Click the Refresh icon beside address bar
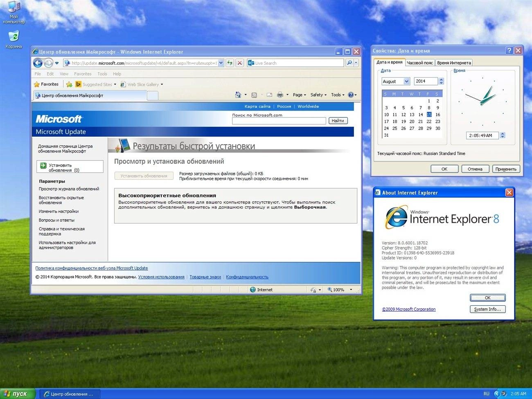Screen dimensions: 532x399 (230, 63)
